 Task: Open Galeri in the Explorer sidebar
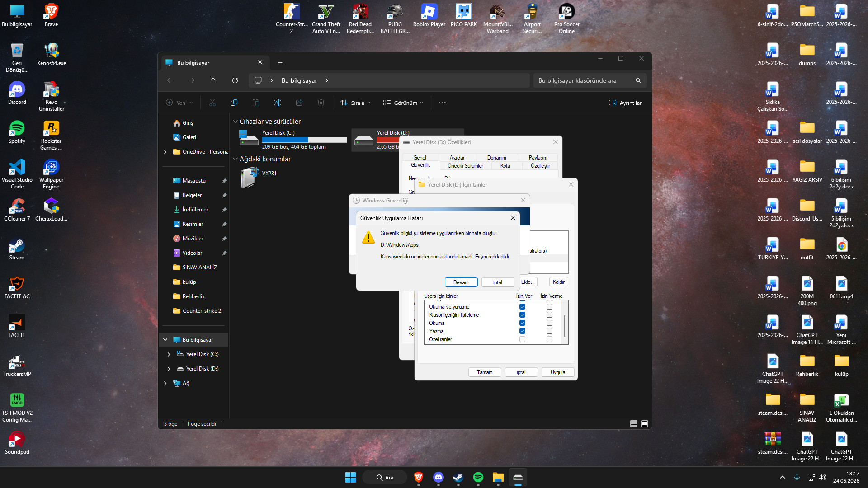[x=189, y=137]
